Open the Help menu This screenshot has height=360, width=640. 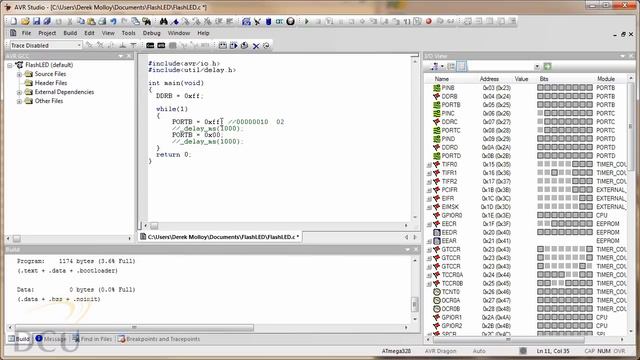[203, 33]
